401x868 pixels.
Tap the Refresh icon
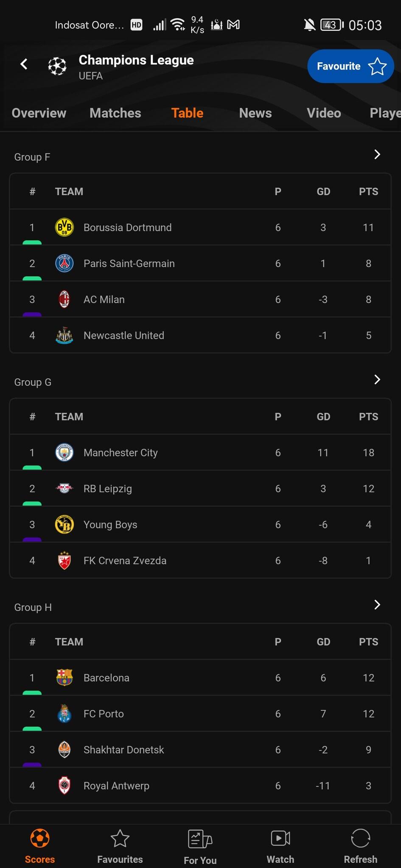[360, 838]
